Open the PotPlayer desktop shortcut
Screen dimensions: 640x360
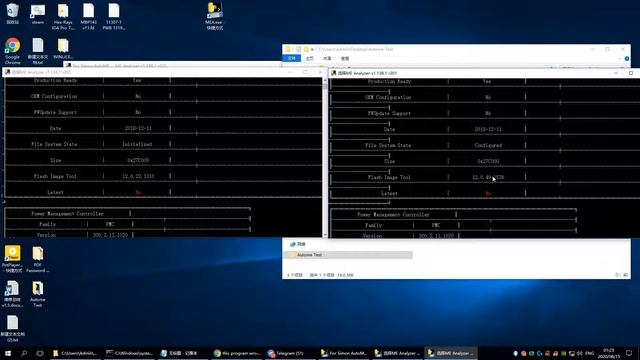12,259
